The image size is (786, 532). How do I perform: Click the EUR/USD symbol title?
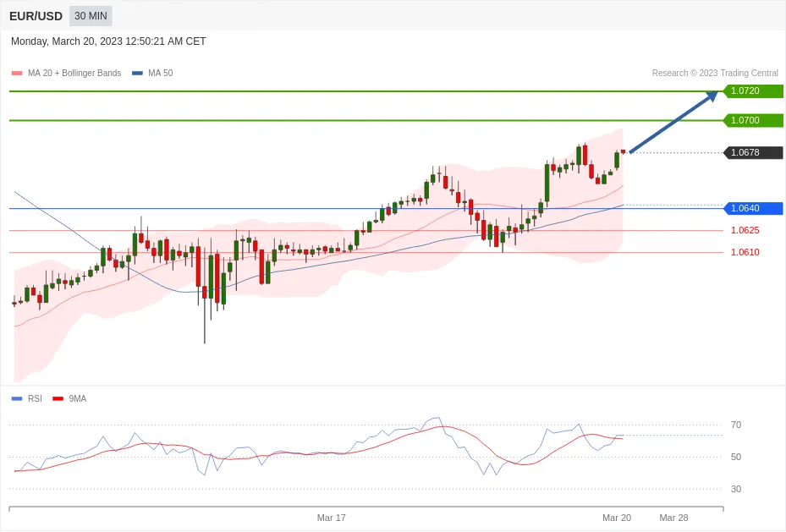click(x=36, y=16)
